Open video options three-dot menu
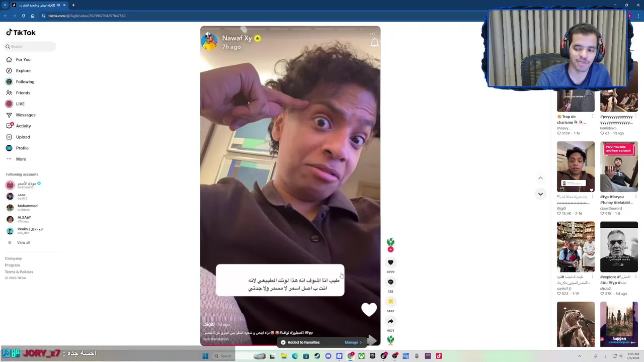The image size is (644, 362). (373, 34)
